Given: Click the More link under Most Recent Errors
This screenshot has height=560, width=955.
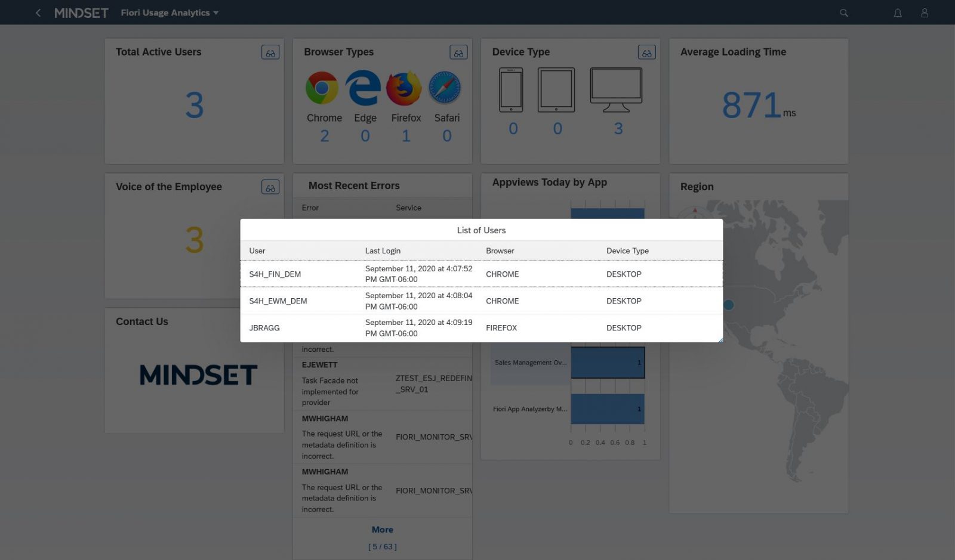Looking at the screenshot, I should (382, 529).
